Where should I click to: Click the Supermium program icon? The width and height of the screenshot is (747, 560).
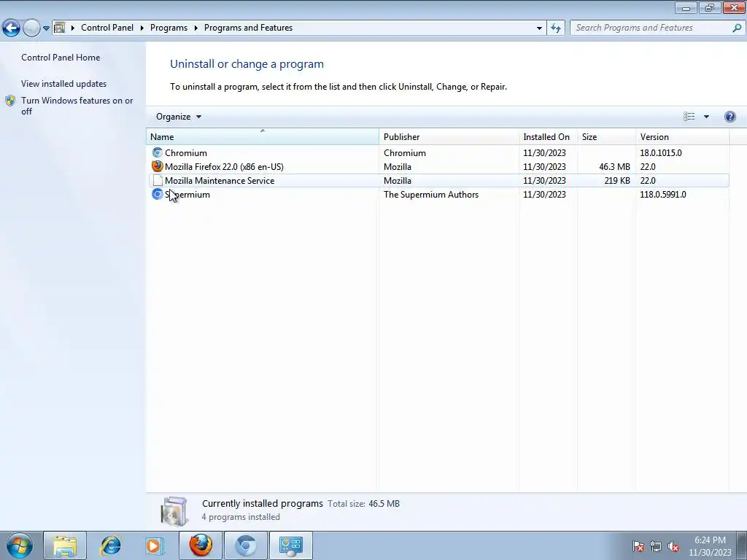click(x=158, y=194)
